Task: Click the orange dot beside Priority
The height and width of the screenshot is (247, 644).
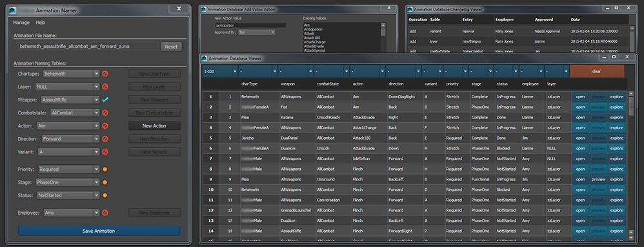Action: click(x=105, y=169)
